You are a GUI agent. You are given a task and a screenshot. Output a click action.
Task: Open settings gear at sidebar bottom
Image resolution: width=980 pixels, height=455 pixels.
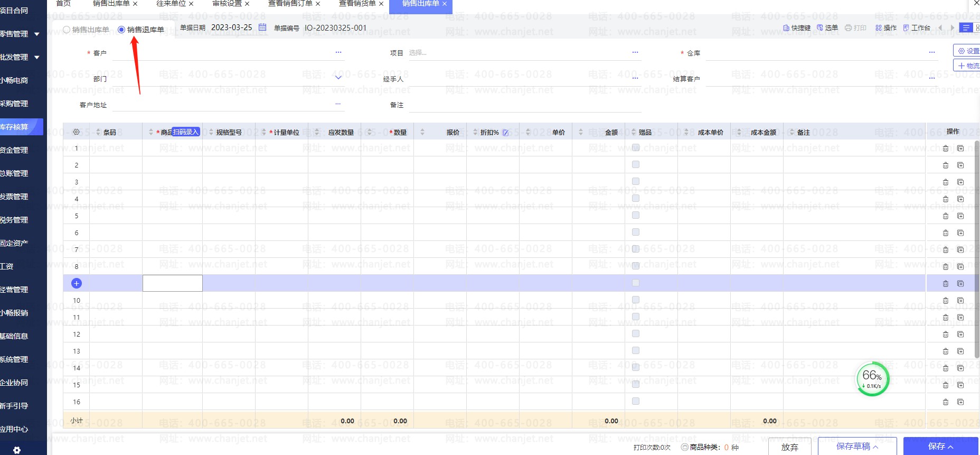point(17,450)
